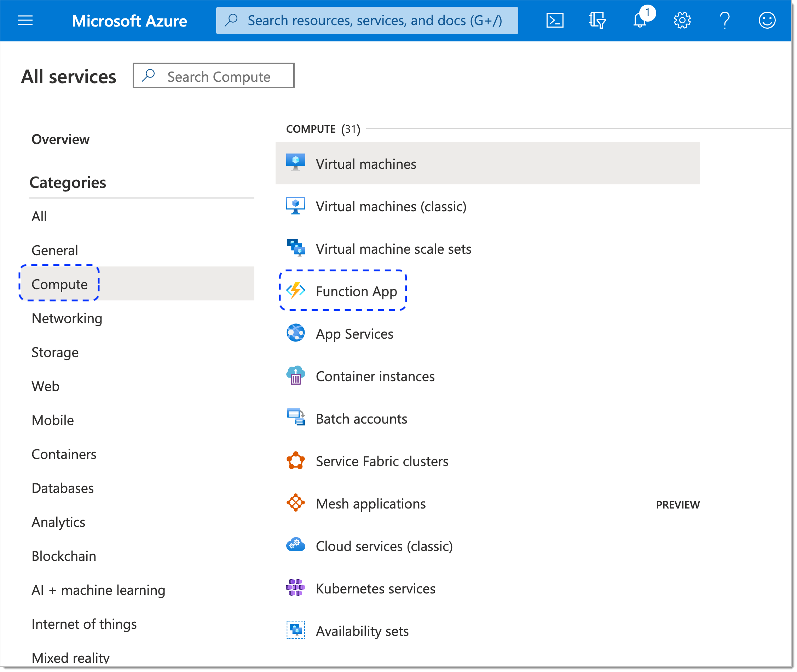
Task: Open Mesh applications preview service
Action: point(371,504)
